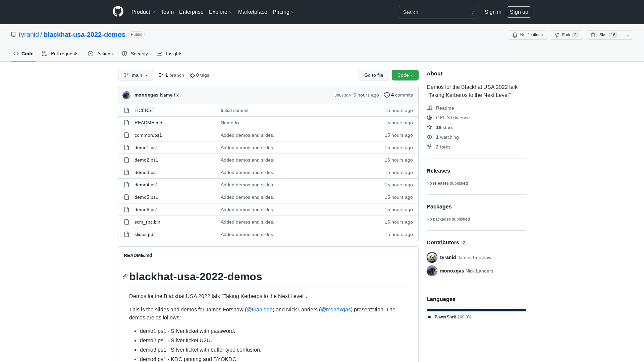Screen dimensions: 644x362
Task: View the 4 commits history
Action: 398,95
